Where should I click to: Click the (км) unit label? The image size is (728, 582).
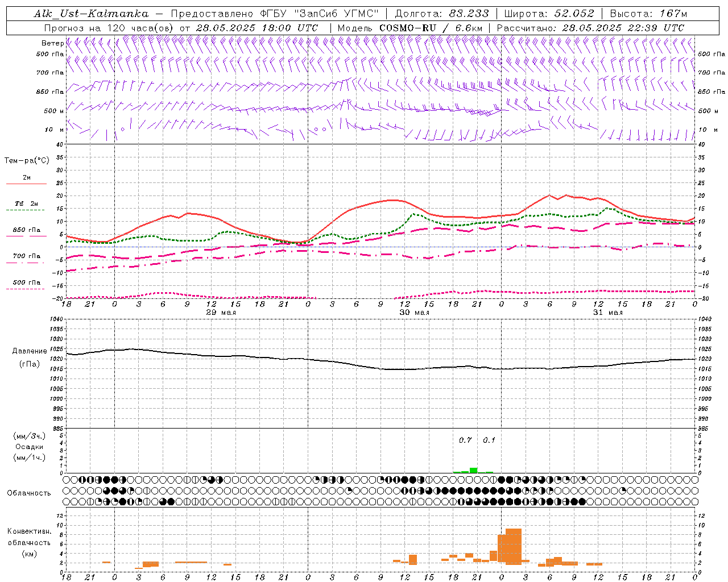(x=30, y=554)
